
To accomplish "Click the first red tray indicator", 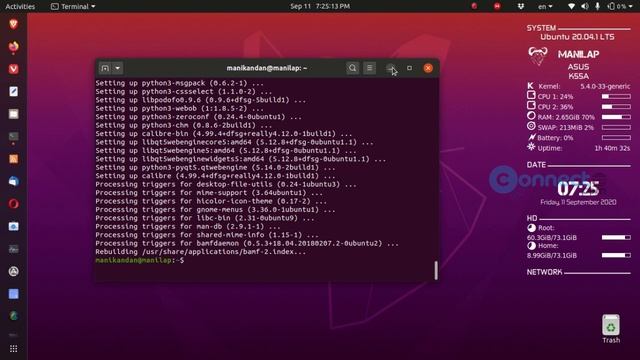I will coord(474,6).
